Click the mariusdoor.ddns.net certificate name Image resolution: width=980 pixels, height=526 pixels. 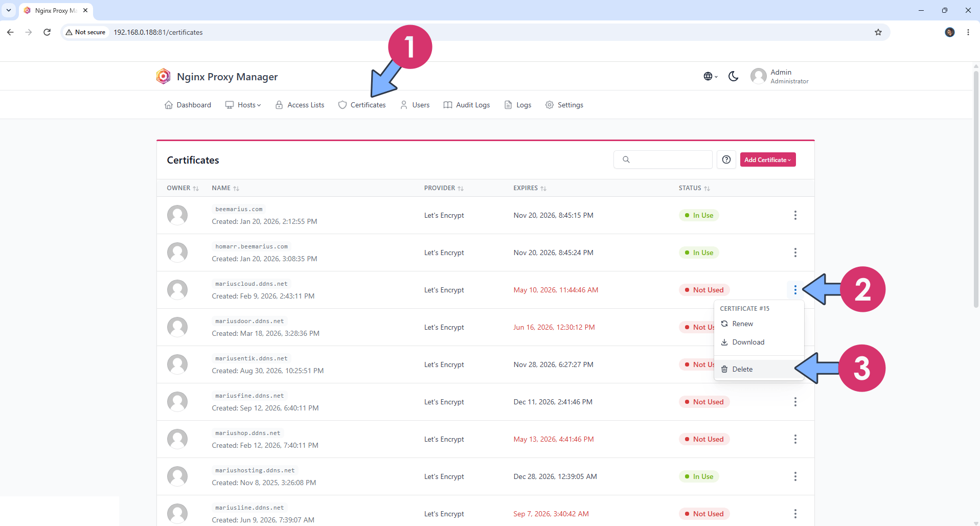coord(249,321)
